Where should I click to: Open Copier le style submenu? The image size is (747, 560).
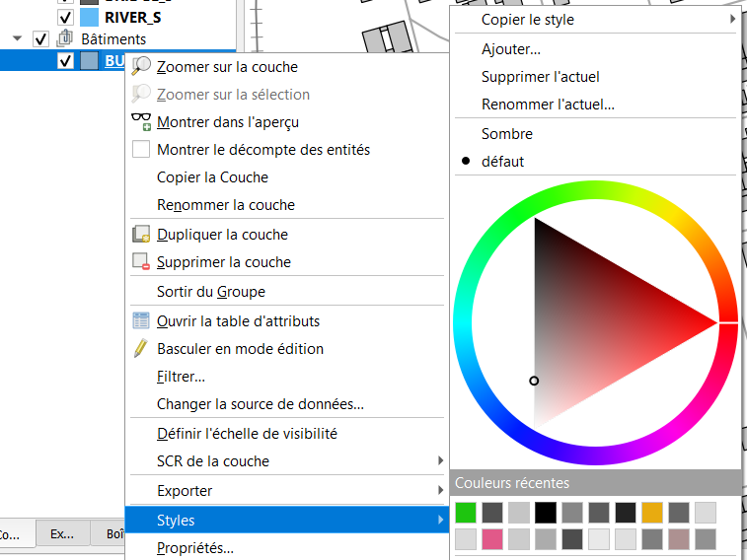(x=595, y=19)
